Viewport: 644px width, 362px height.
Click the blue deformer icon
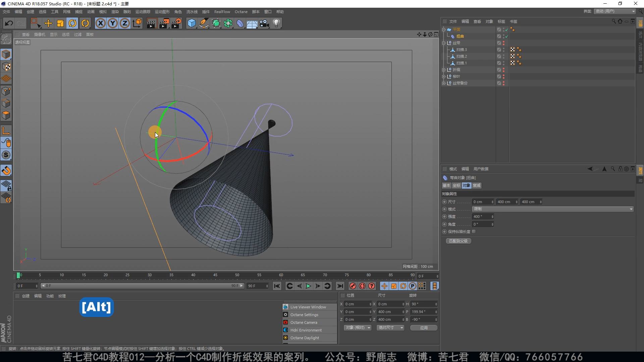(x=240, y=23)
